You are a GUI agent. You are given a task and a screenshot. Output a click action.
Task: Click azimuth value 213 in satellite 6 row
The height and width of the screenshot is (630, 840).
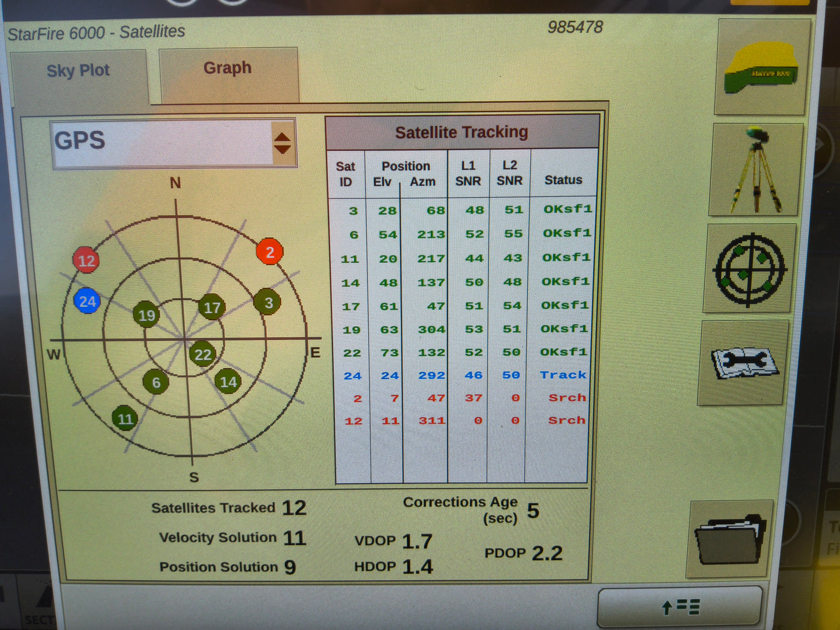click(431, 234)
